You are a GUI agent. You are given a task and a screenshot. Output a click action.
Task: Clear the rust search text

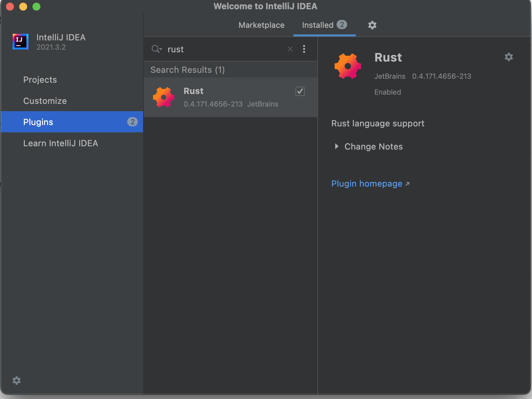click(290, 49)
